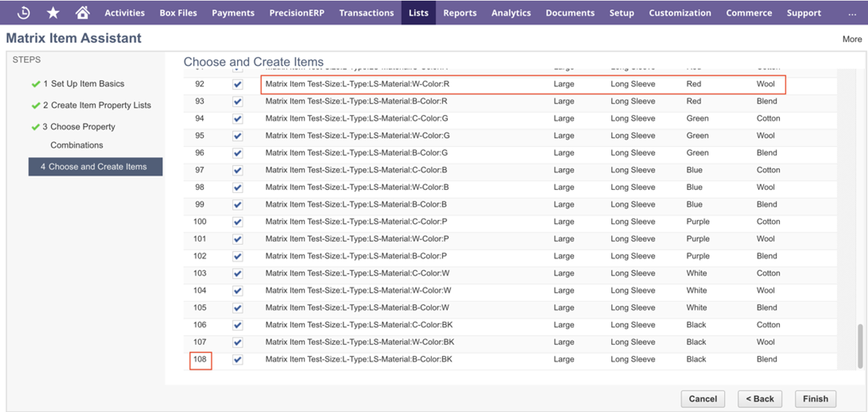This screenshot has width=868, height=412.
Task: Go to the home icon
Action: [82, 12]
